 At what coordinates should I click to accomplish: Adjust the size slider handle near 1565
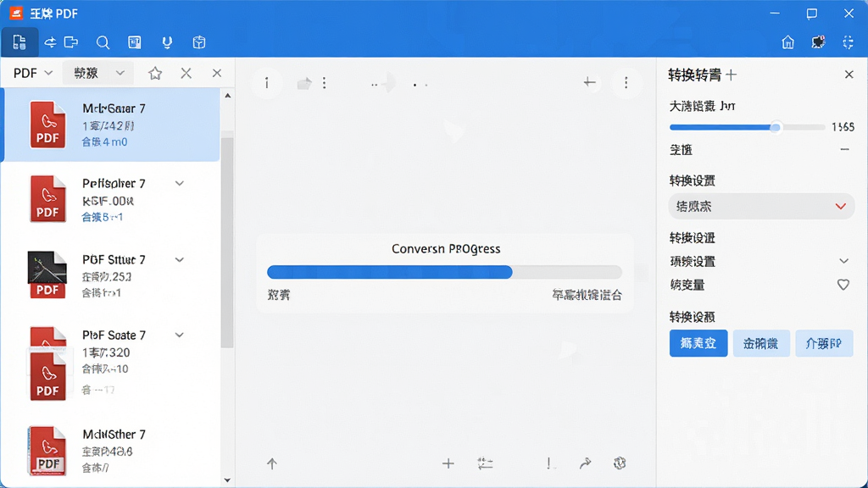[x=776, y=127]
